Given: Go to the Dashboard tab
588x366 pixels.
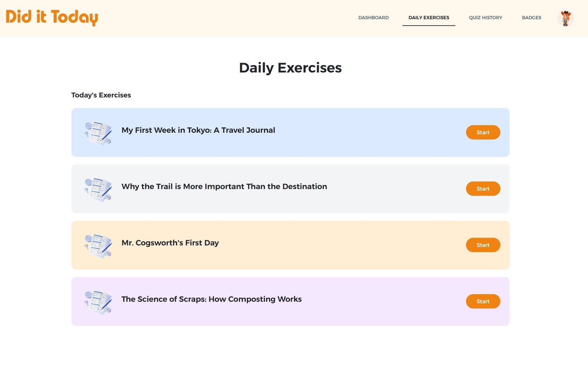Looking at the screenshot, I should point(373,18).
